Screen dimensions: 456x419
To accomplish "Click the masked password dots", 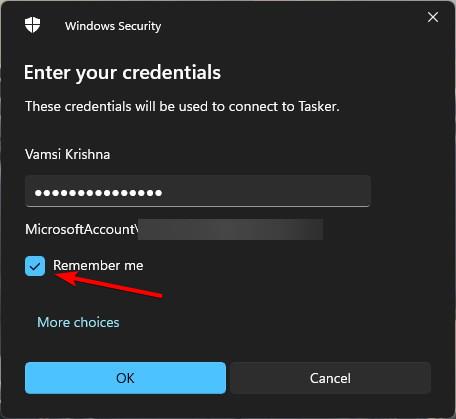I will click(x=98, y=193).
